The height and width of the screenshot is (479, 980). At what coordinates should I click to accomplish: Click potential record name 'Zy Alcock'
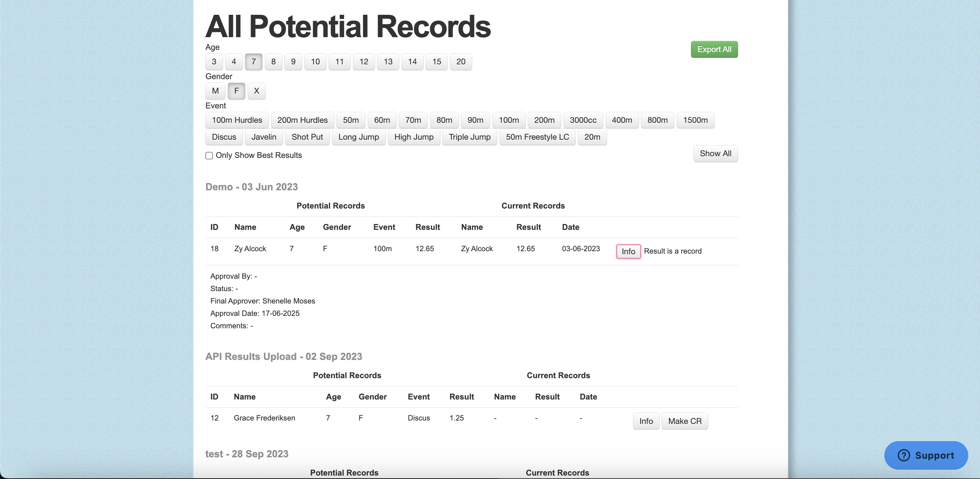[x=250, y=249]
